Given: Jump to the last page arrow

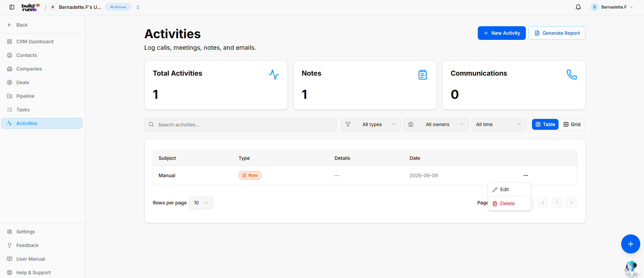Looking at the screenshot, I should click(571, 203).
